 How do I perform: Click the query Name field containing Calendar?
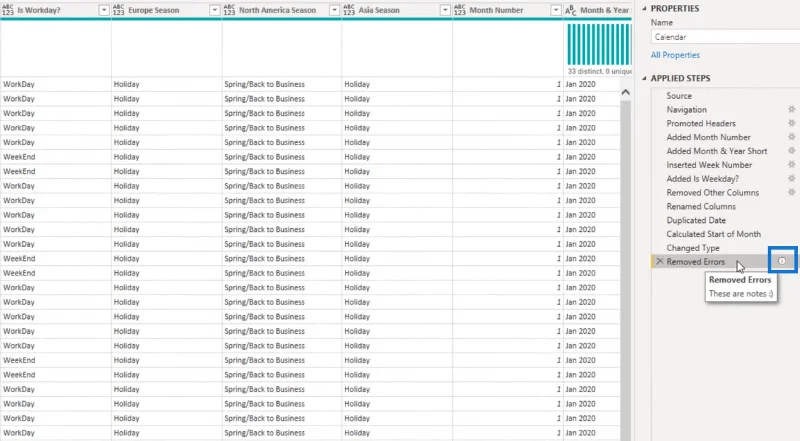tap(726, 37)
